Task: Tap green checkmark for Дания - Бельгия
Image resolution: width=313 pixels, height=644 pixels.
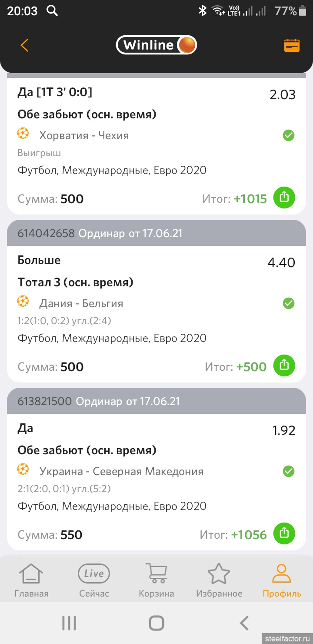Action: [289, 303]
